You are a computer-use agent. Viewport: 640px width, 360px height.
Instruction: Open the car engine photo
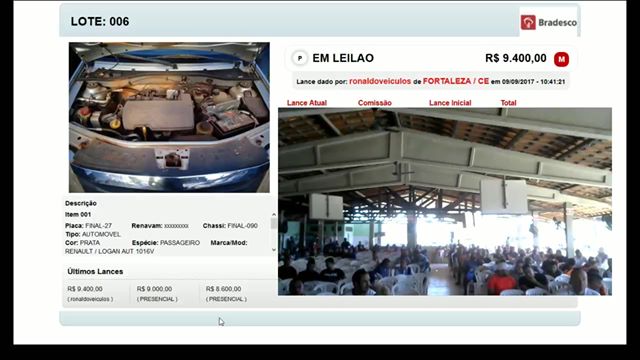tap(169, 118)
